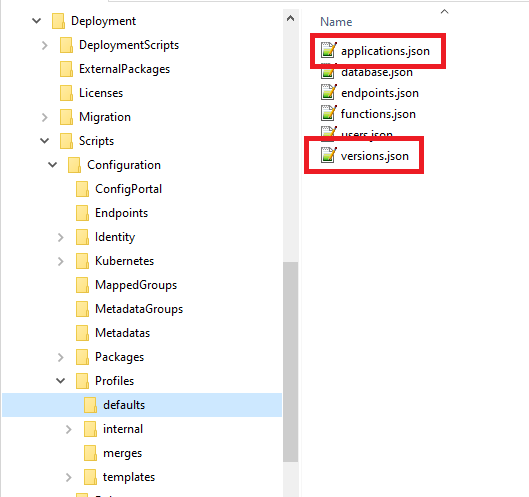The image size is (529, 497).
Task: Click the merges folder icon
Action: [x=90, y=453]
